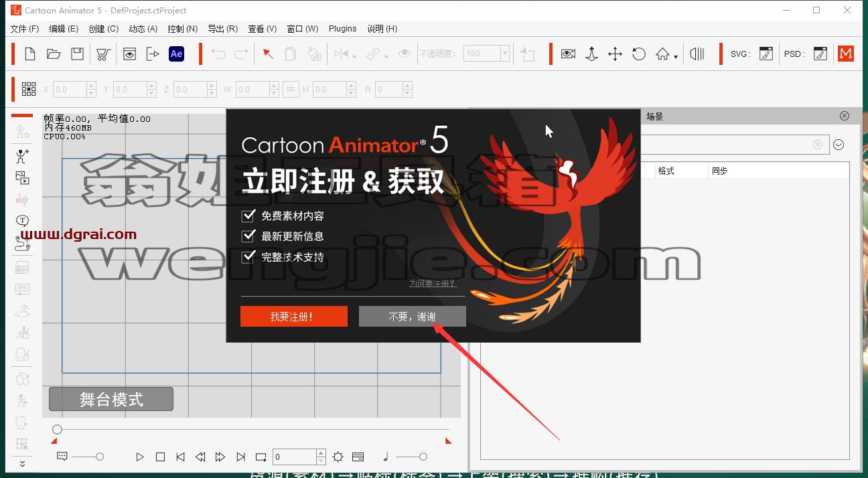Viewport: 868px width, 478px height.
Task: Click the safe-area bars icon beside the home view
Action: (x=697, y=54)
